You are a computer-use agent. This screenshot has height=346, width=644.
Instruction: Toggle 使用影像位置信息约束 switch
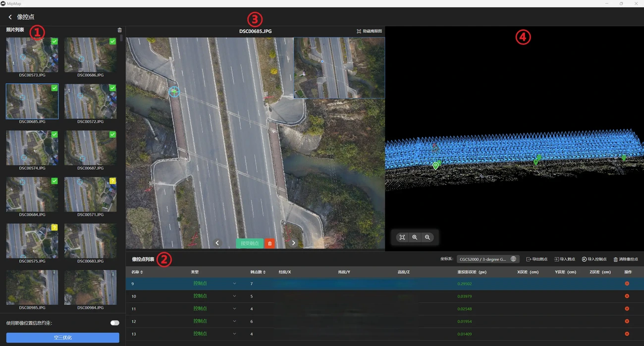click(x=114, y=323)
